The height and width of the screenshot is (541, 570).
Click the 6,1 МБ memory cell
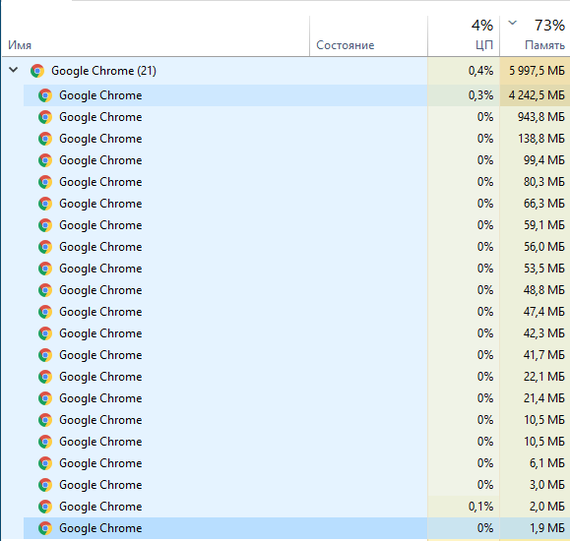click(x=535, y=463)
